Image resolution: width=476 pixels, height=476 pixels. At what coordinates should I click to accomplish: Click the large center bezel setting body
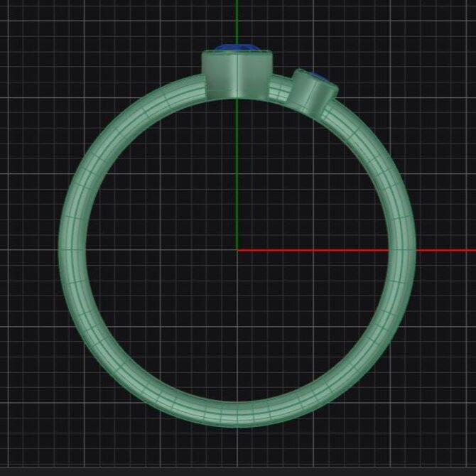(237, 74)
